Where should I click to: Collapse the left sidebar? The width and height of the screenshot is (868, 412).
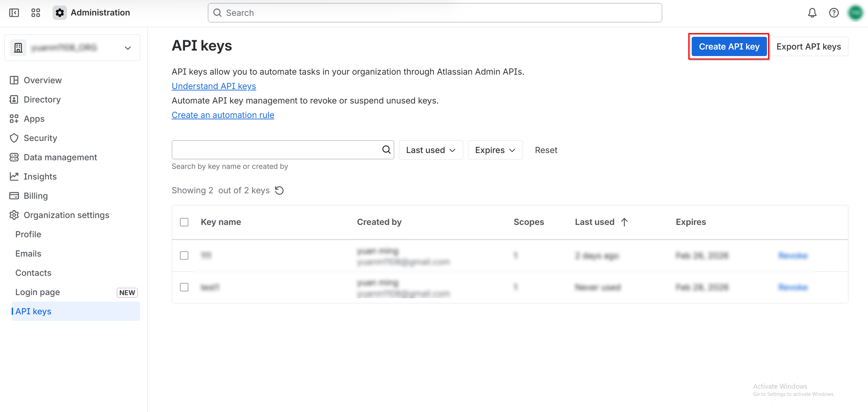tap(14, 13)
